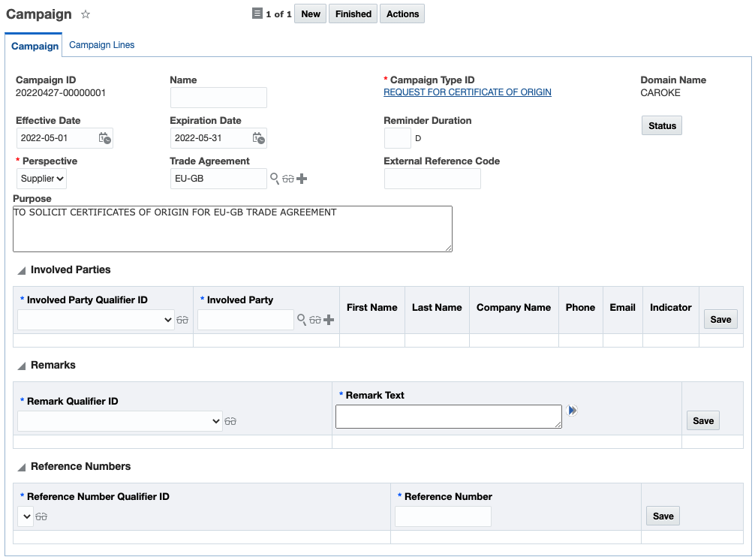View Remark Qualifier ID via glasses icon
Screen dimensions: 755x560
230,422
